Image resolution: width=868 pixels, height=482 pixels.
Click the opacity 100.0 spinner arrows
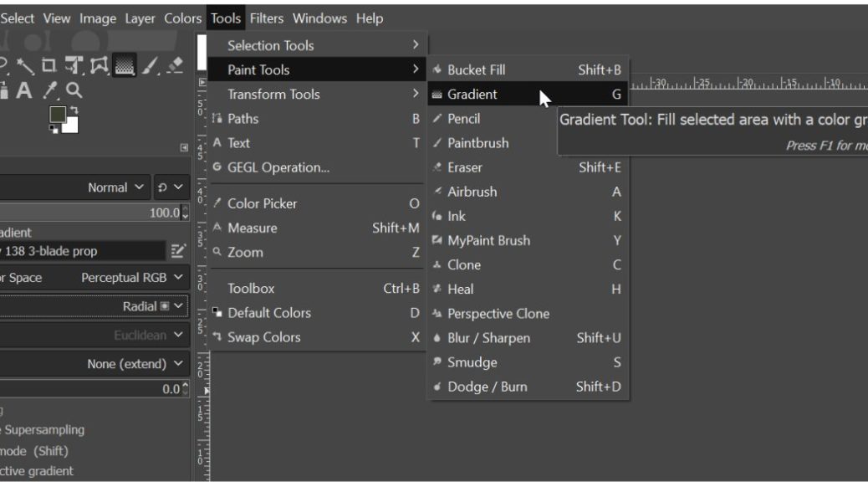pyautogui.click(x=186, y=213)
